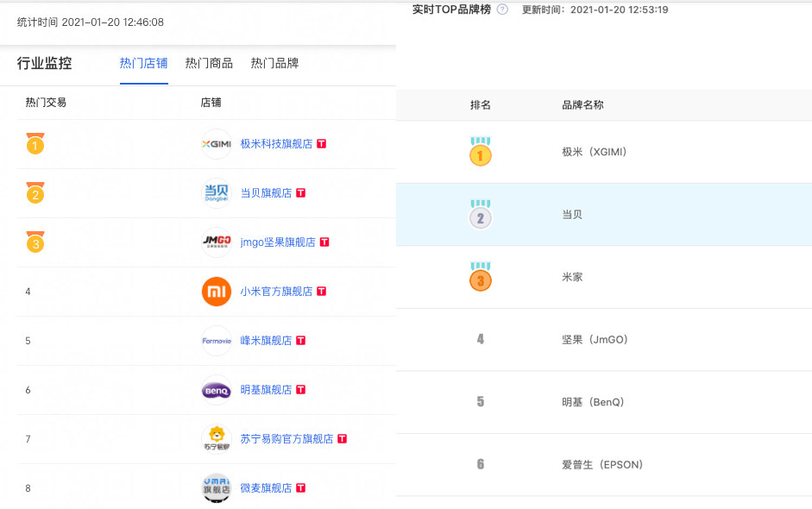Open the 极米科技旗舰店 store link
This screenshot has width=812, height=509.
pos(276,144)
